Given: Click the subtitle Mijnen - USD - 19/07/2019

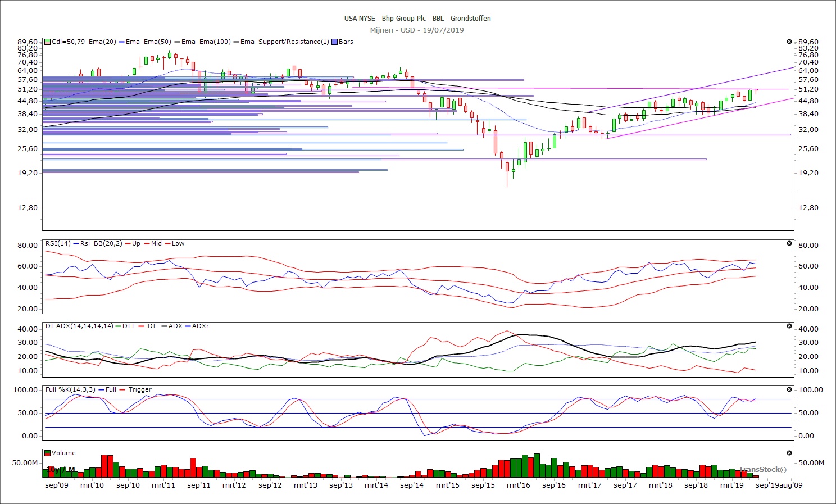Looking at the screenshot, I should click(417, 30).
